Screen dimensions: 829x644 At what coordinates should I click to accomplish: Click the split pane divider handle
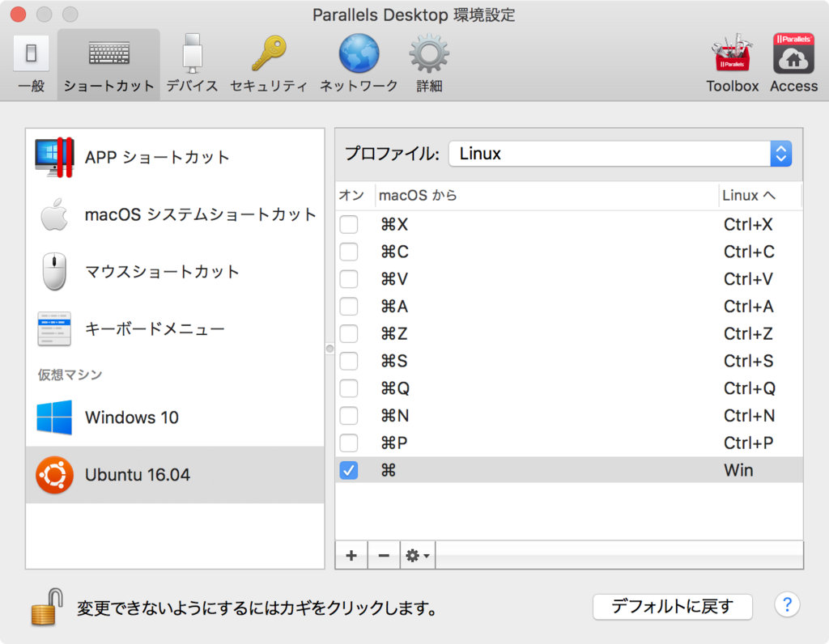point(330,349)
